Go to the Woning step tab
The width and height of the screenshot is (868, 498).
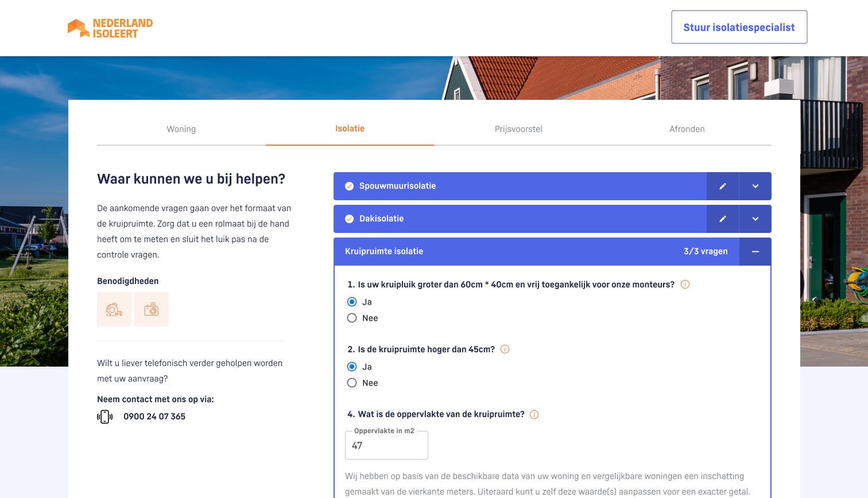[181, 129]
